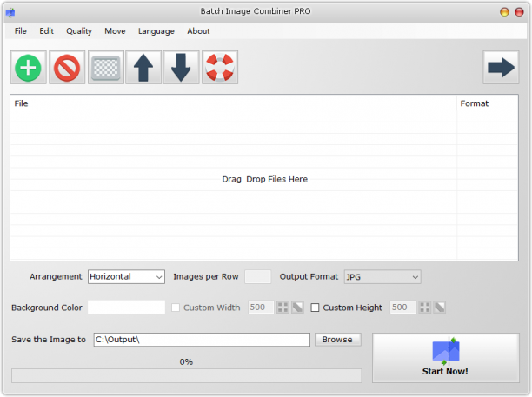This screenshot has width=532, height=397.
Task: Open the Quality menu
Action: tap(79, 31)
